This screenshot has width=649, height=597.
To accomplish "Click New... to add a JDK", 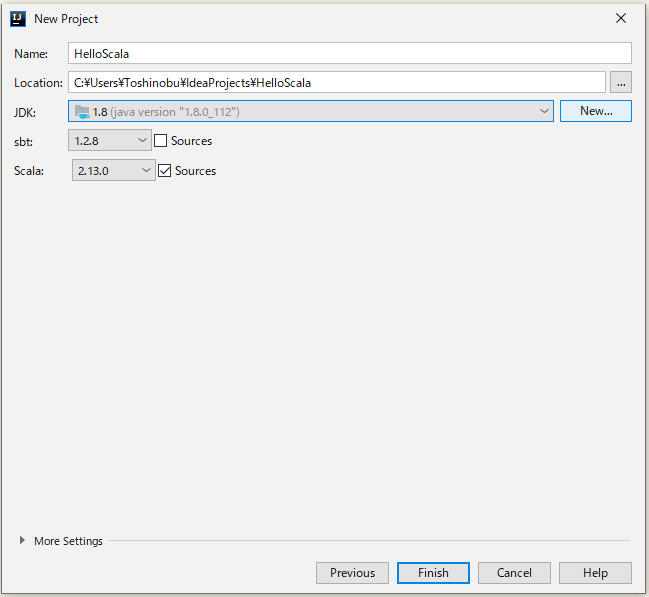I will point(596,111).
